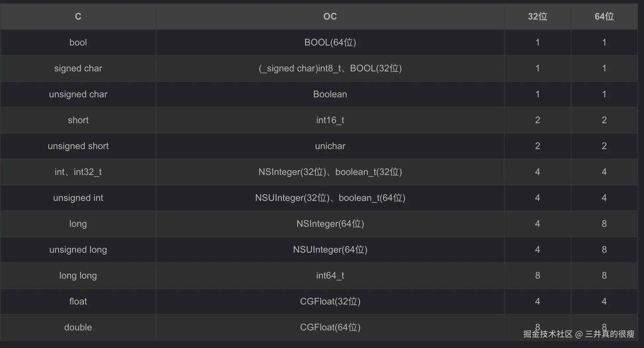644x348 pixels.
Task: Click the 'C' column header
Action: point(78,16)
